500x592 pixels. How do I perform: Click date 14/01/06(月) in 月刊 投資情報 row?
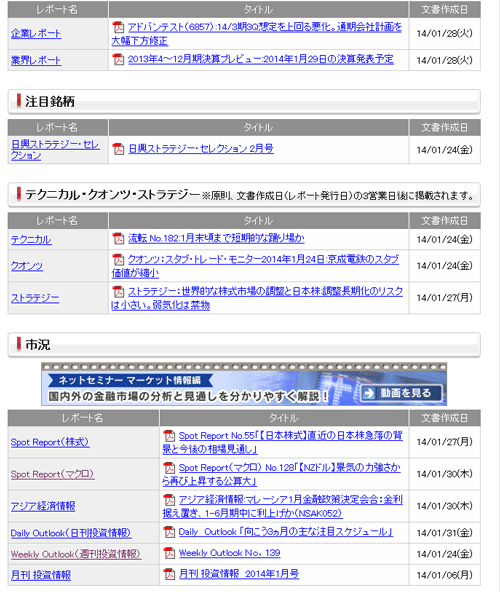pyautogui.click(x=444, y=575)
